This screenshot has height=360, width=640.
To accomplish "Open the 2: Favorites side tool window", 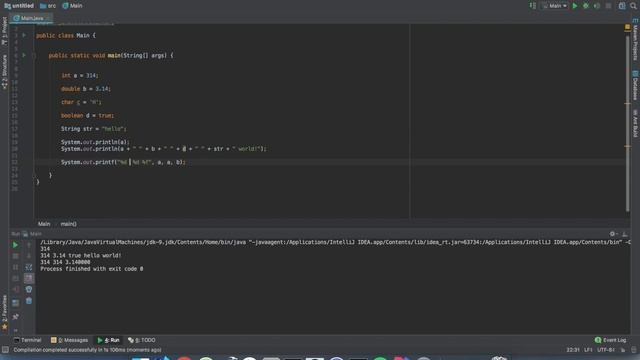I will [4, 312].
